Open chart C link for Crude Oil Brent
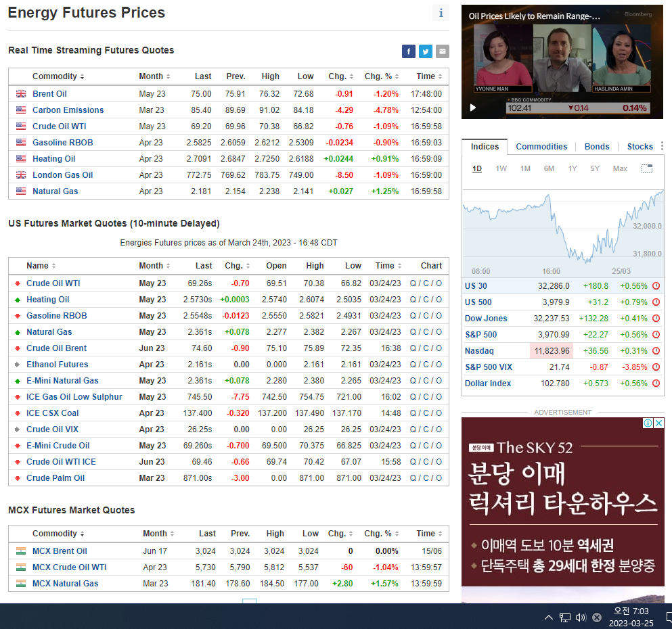The image size is (672, 629). tap(426, 348)
